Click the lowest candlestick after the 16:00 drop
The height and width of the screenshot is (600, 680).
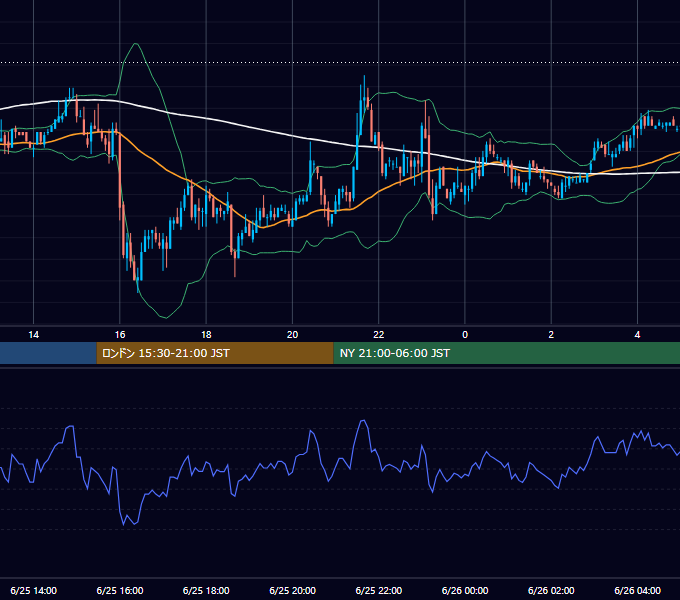coord(137,280)
